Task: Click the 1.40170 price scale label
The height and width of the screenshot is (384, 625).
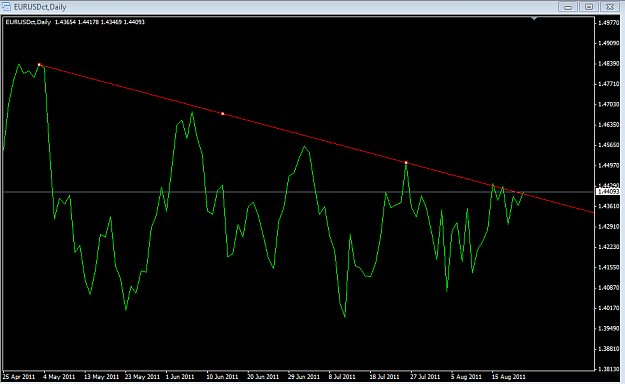Action: click(609, 308)
